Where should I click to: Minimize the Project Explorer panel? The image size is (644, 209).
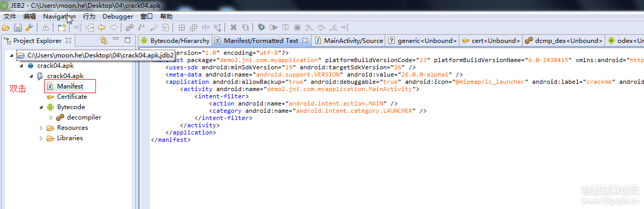pyautogui.click(x=116, y=39)
